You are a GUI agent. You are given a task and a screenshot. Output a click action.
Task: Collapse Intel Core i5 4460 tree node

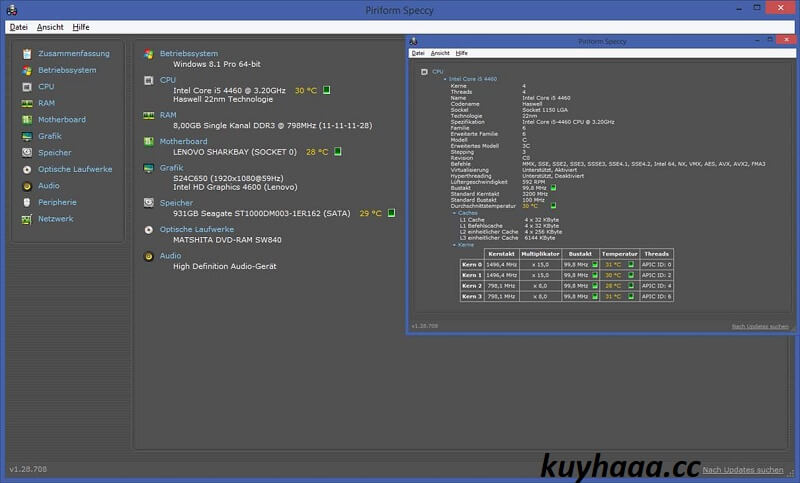point(445,80)
